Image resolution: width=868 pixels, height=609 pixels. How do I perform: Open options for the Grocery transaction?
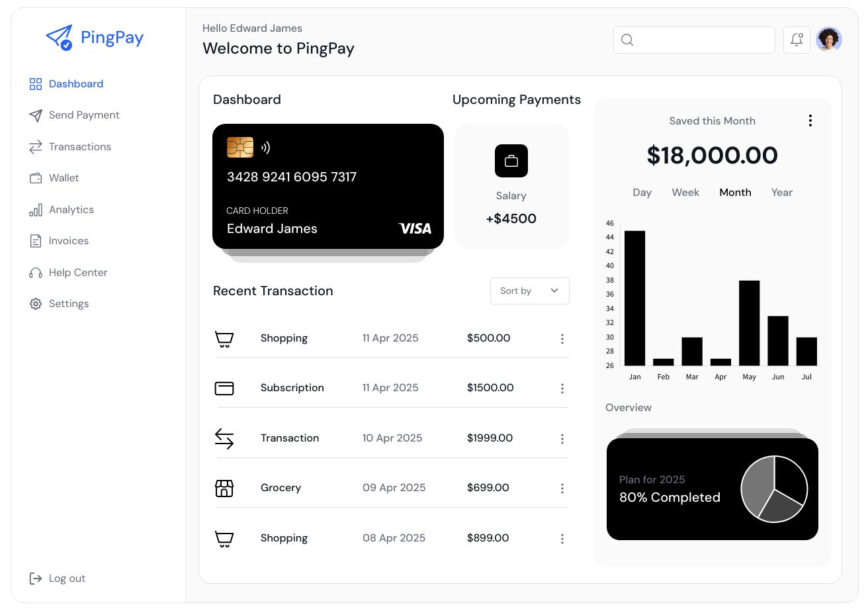562,489
